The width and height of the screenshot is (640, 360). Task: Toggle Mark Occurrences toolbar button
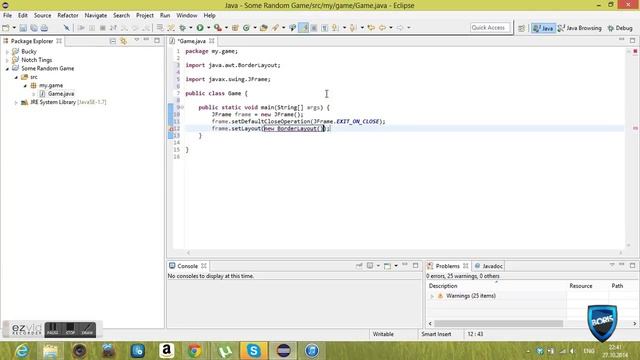[x=303, y=28]
